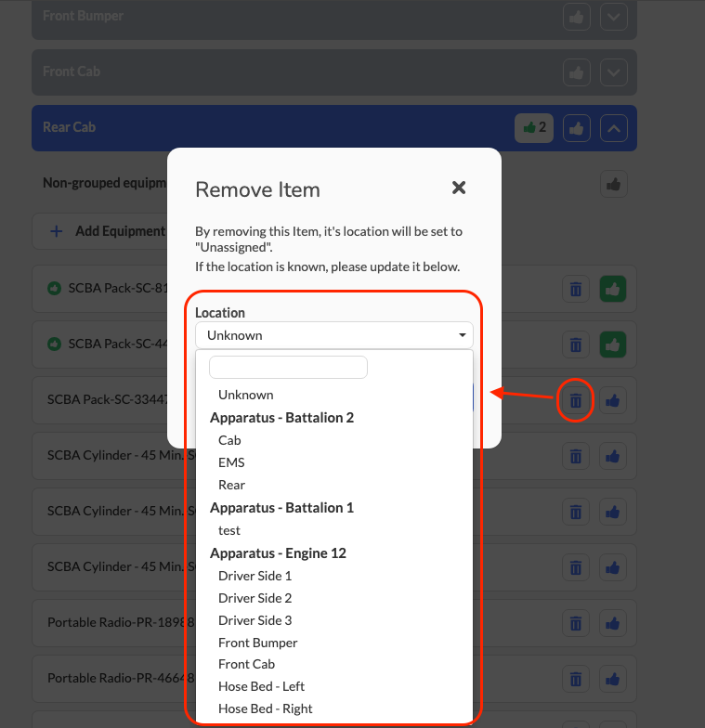Click Apparatus - Battalion 1 group header

[x=281, y=507]
